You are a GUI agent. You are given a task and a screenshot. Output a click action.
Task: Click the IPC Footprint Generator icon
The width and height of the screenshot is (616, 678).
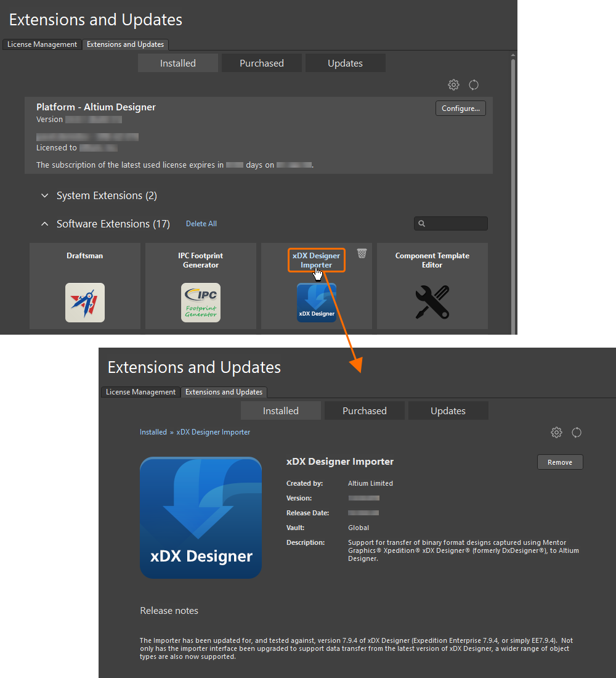click(x=201, y=303)
